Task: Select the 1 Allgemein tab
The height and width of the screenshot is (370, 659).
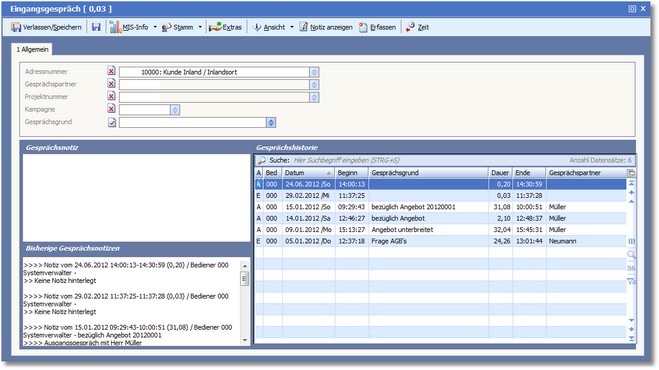Action: 32,50
